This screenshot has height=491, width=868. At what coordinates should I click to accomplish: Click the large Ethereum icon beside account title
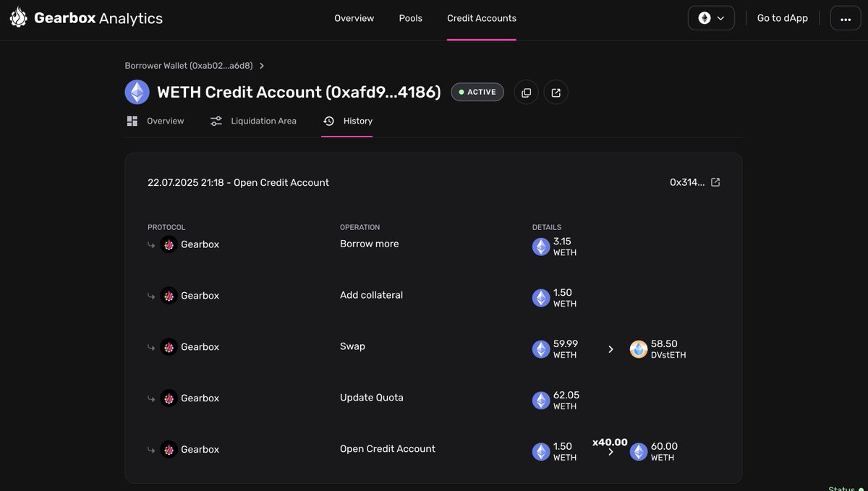tap(137, 92)
